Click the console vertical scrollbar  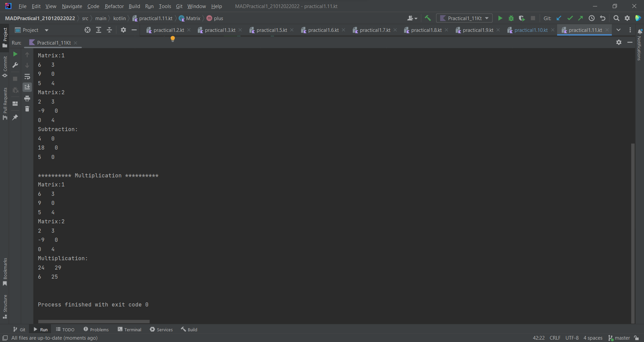(633, 233)
